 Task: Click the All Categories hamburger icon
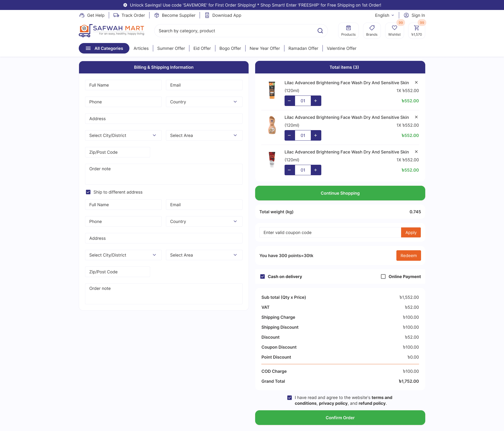pyautogui.click(x=88, y=48)
